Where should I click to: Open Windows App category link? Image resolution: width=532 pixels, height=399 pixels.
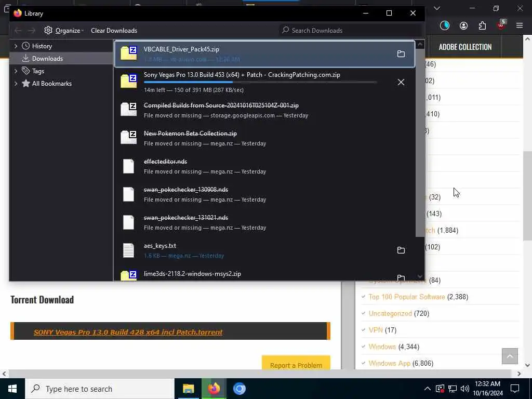coord(390,363)
